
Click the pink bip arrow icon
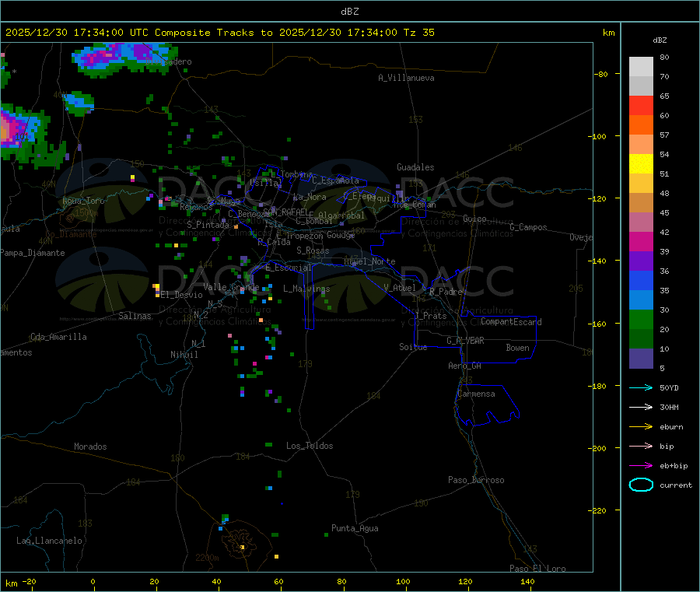click(641, 446)
